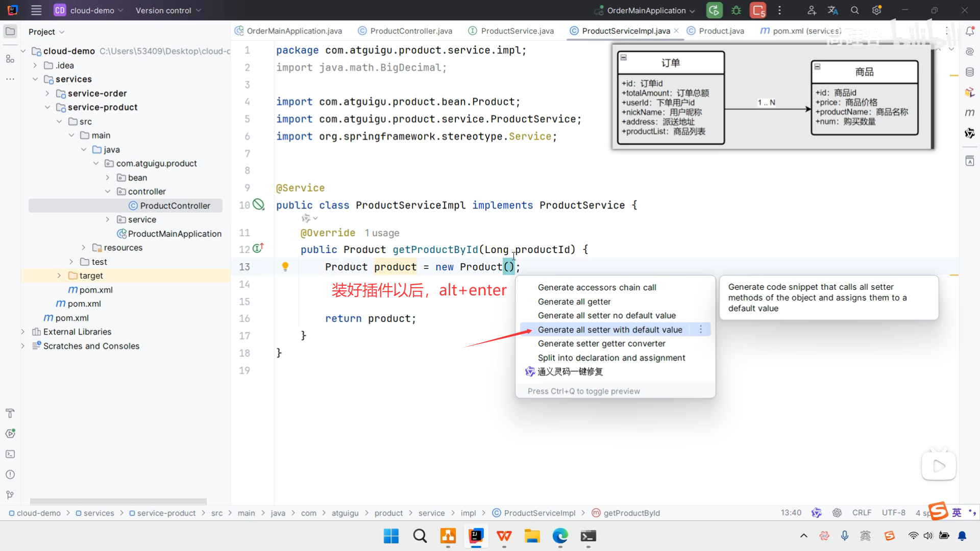Open the Terminal tool window icon
Viewport: 980px width, 551px height.
10,454
